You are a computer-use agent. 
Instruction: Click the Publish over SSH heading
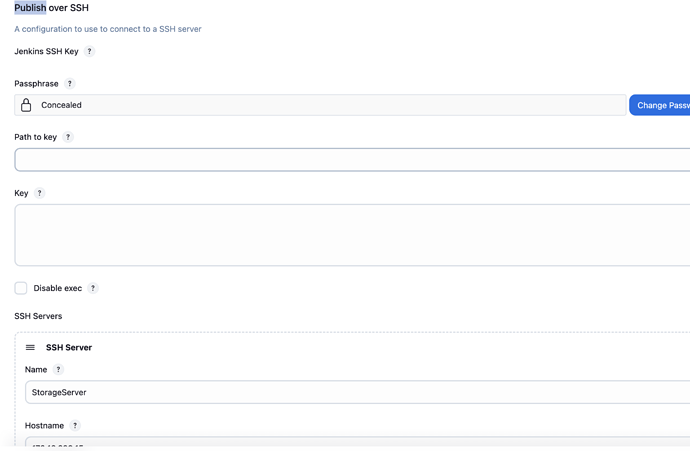(x=52, y=8)
